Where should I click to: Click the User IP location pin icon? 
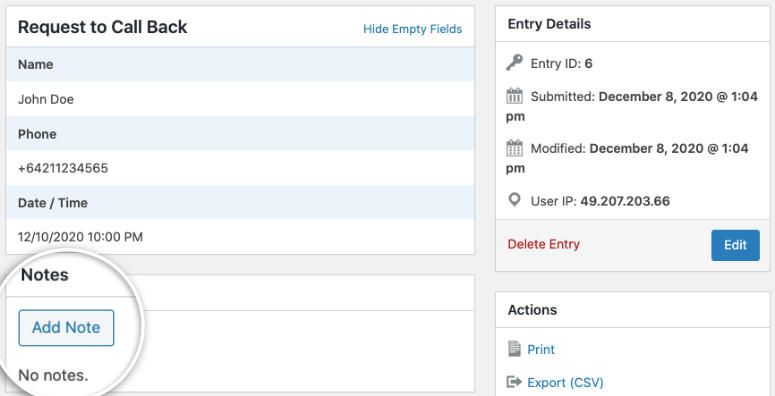[x=515, y=201]
